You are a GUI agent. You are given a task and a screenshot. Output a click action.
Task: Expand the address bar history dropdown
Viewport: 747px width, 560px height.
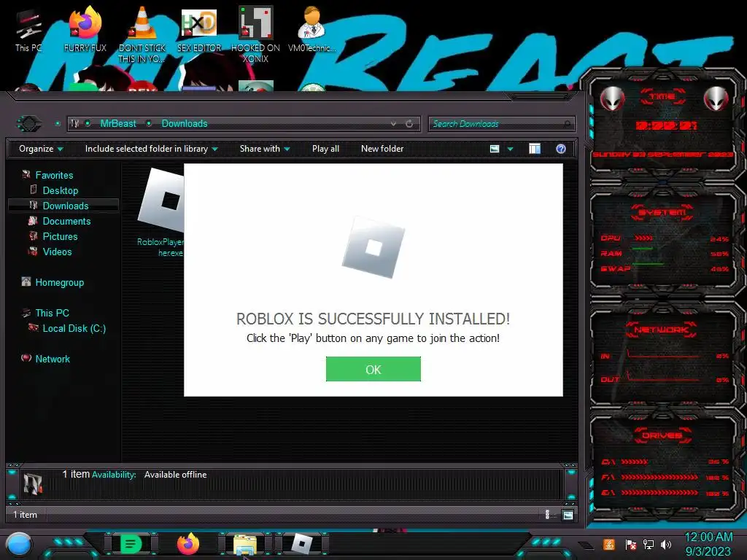click(x=393, y=124)
